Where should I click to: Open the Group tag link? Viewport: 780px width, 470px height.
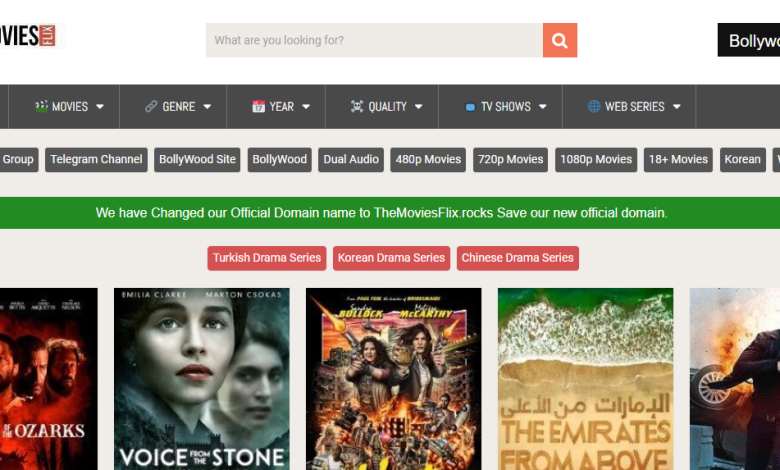pyautogui.click(x=19, y=160)
